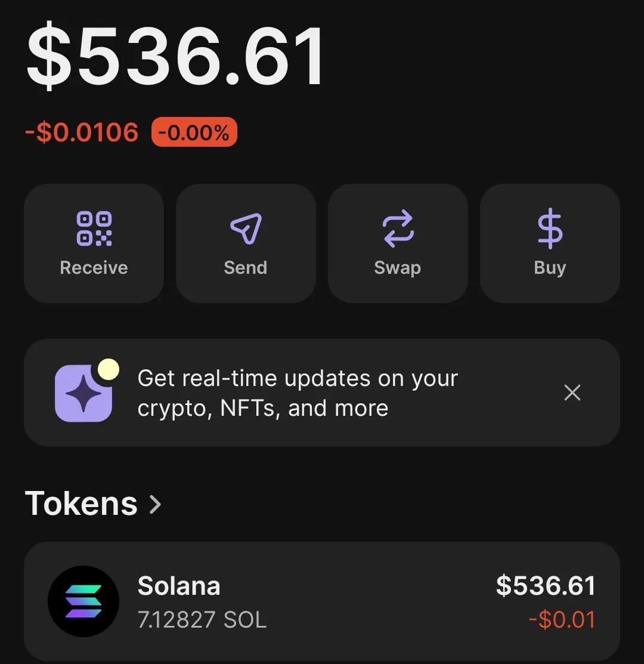Open the Solana token name
This screenshot has width=644, height=664.
tap(179, 586)
